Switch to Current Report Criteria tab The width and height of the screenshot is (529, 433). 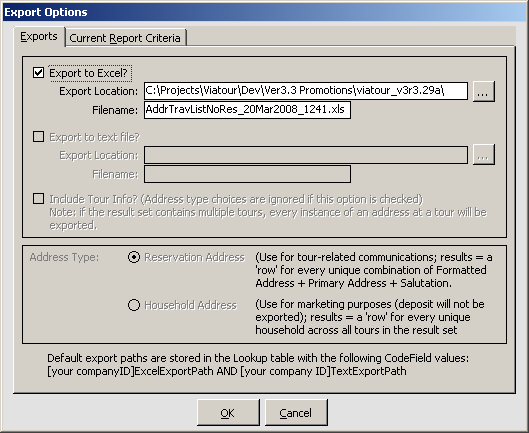(x=125, y=38)
